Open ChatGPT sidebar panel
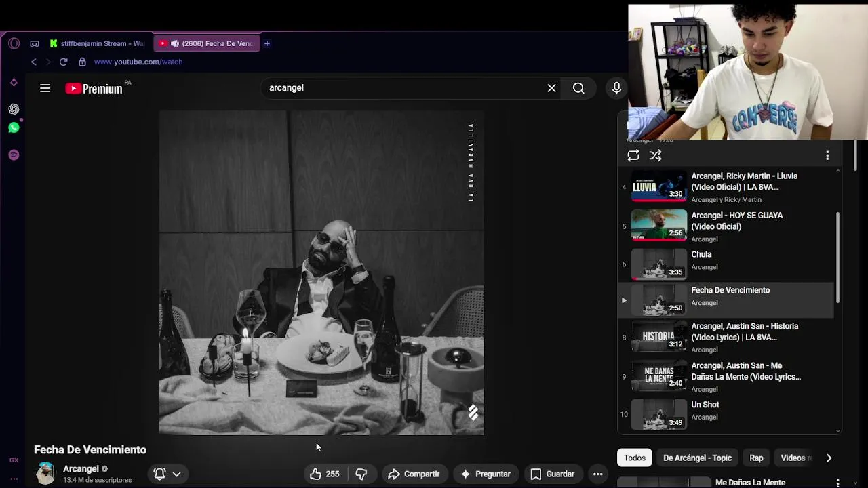This screenshot has width=868, height=488. tap(14, 108)
